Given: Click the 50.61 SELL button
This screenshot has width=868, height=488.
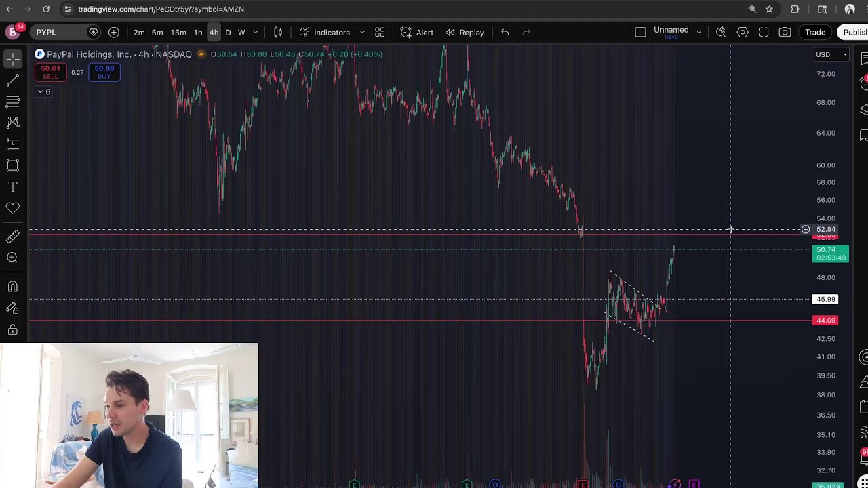Looking at the screenshot, I should click(x=50, y=73).
